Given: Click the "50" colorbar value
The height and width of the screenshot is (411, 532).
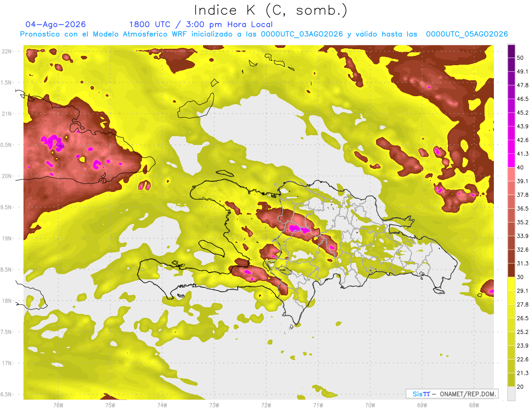Looking at the screenshot, I should tap(520, 58).
